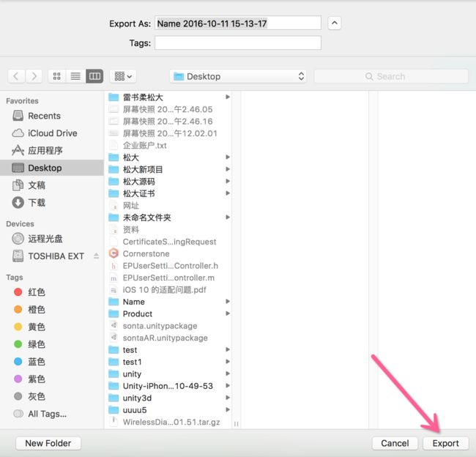Select sontaAR.unitypackage file

pos(169,338)
